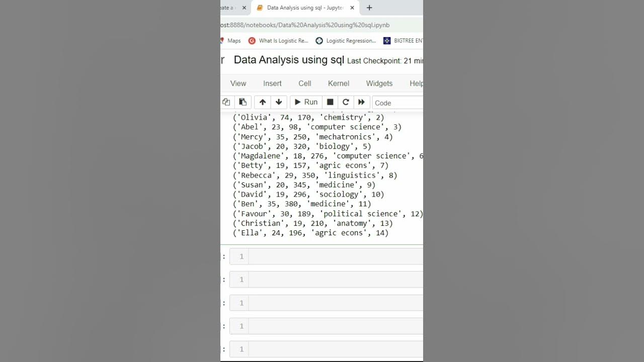
Task: Close the Data Analysis using sql tab
Action: coord(352,8)
